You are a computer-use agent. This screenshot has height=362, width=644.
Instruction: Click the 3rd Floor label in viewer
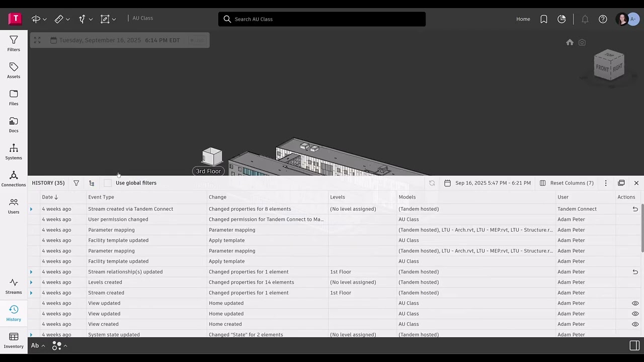click(208, 171)
